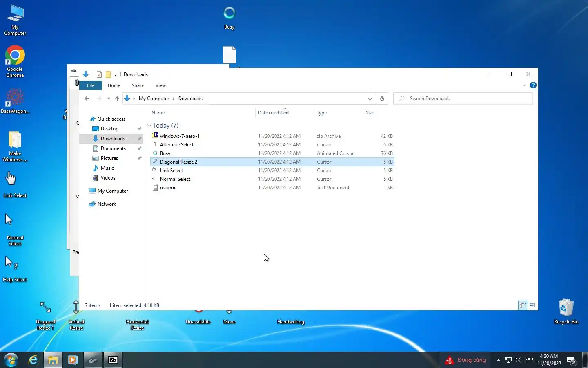This screenshot has height=368, width=588.
Task: Open Music in navigation pane
Action: coord(107,168)
